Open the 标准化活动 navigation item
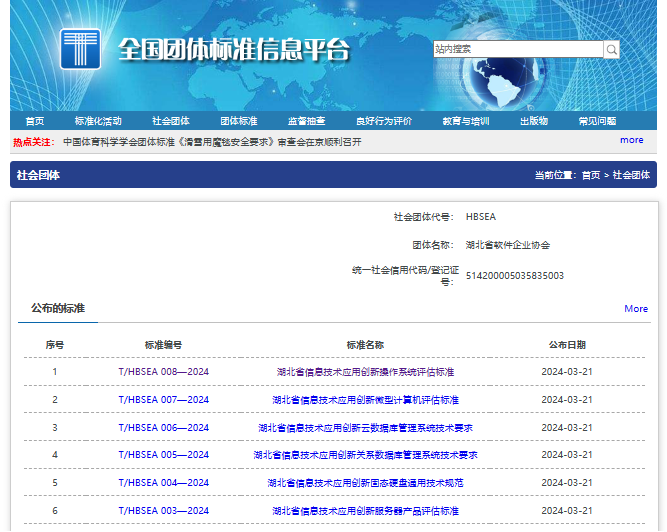Image resolution: width=667 pixels, height=532 pixels. pos(98,121)
